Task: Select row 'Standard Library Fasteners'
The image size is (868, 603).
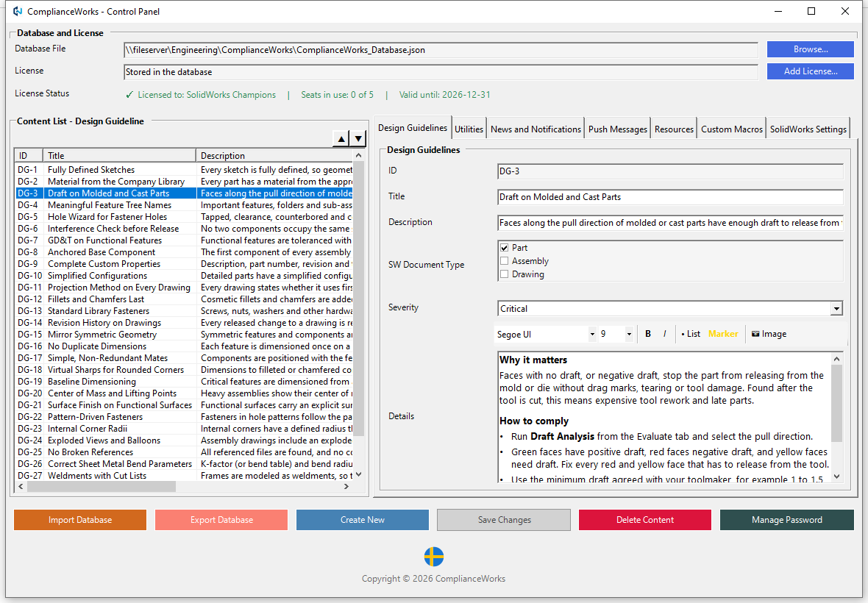Action: click(184, 311)
